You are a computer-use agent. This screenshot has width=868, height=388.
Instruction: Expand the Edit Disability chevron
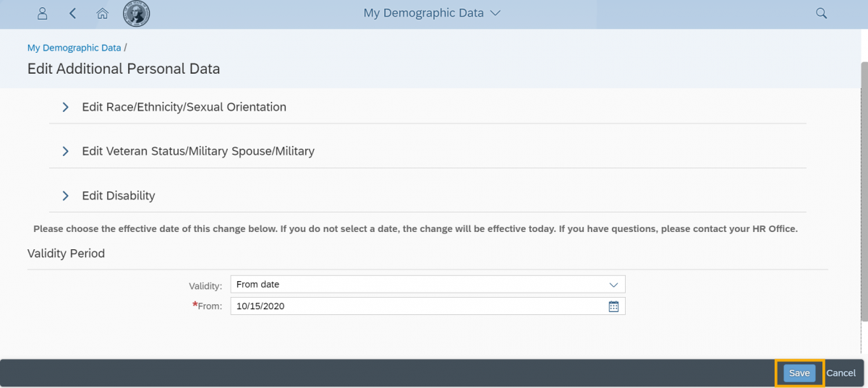[65, 196]
